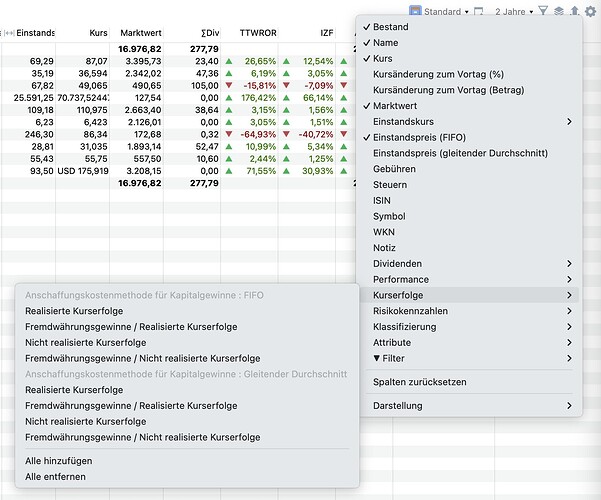601x500 pixels.
Task: Click the Standard view save icon
Action: click(x=415, y=11)
